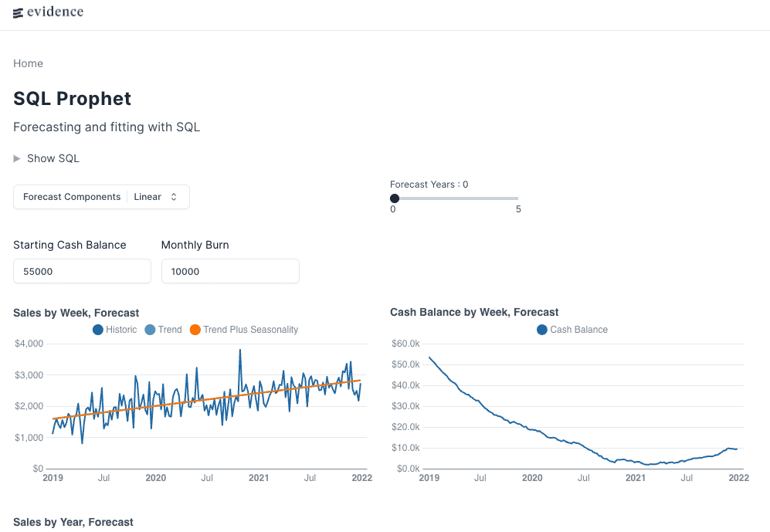
Task: Click the Show SQL label text
Action: (x=53, y=158)
